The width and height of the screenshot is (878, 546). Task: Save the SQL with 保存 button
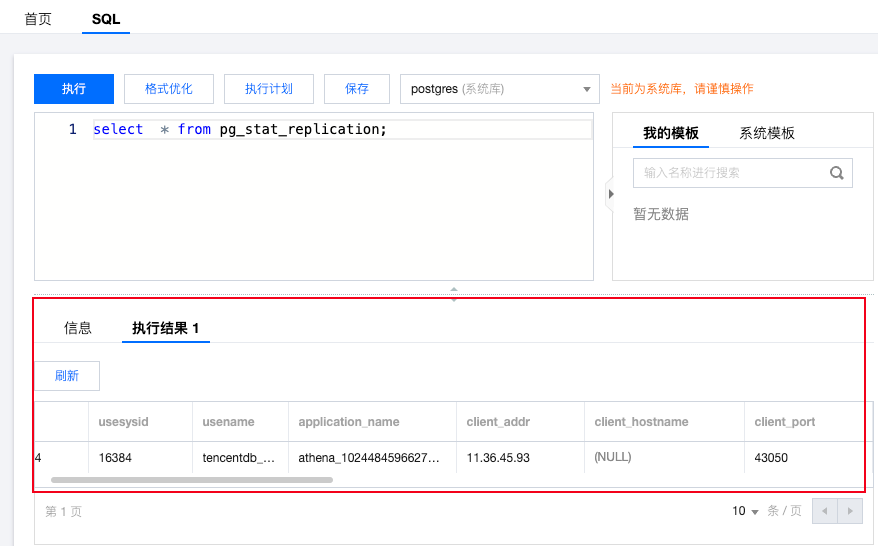pos(357,89)
